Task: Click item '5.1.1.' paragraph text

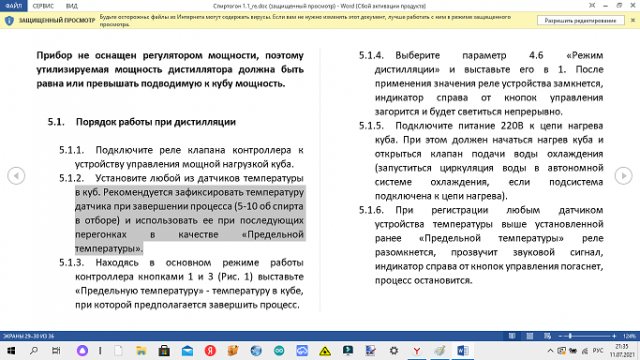Action: click(181, 157)
